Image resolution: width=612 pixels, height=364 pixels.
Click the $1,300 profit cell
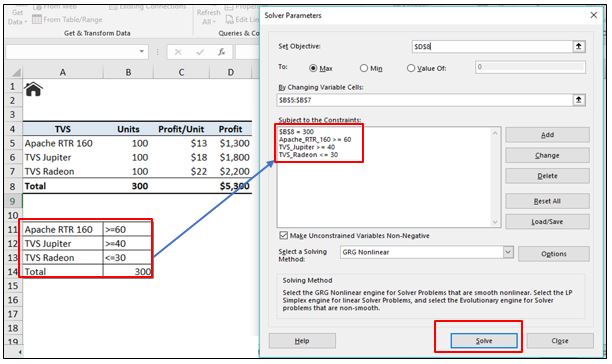(x=231, y=144)
